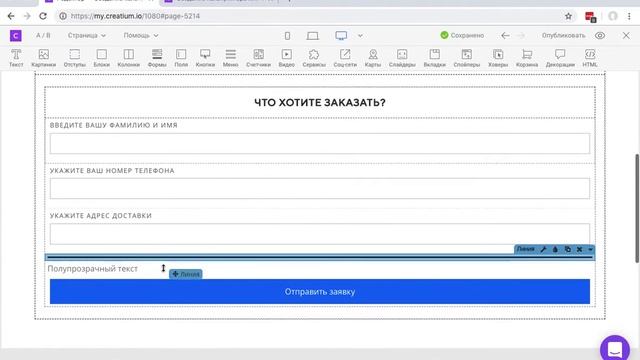Open the Вкладки tool

coord(434,58)
